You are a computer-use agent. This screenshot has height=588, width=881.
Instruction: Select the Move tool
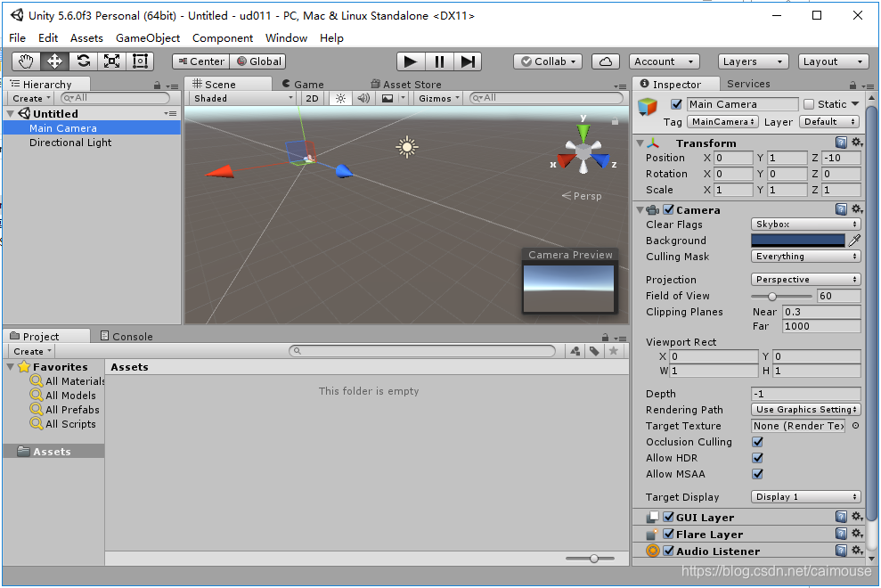pyautogui.click(x=54, y=61)
